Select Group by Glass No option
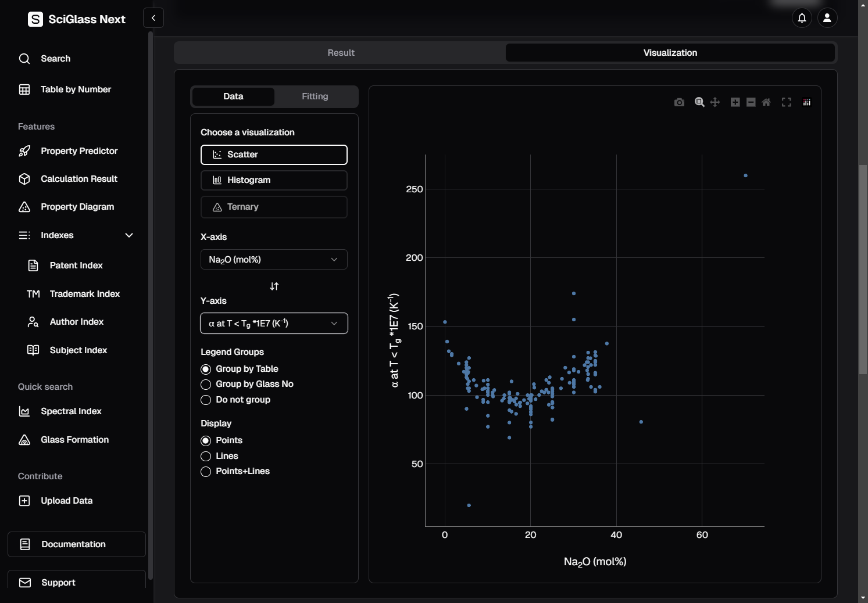This screenshot has height=603, width=868. [x=206, y=385]
